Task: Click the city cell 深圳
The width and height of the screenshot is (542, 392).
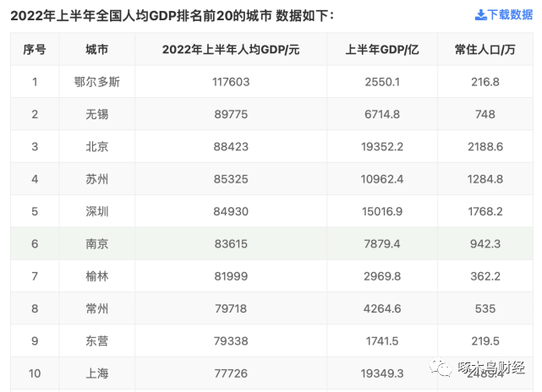Action: (x=96, y=211)
